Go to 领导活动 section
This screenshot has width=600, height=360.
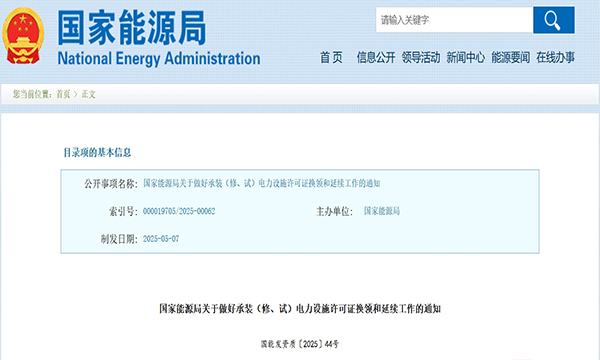(x=421, y=58)
